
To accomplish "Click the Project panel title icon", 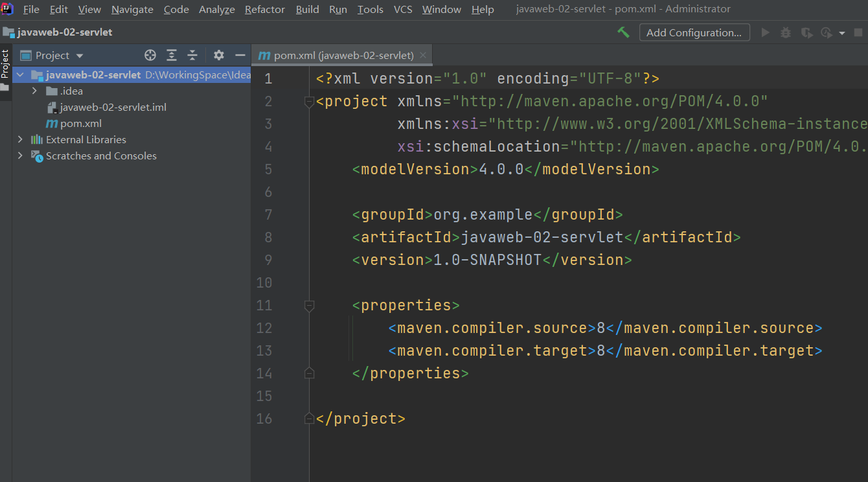I will tap(26, 55).
